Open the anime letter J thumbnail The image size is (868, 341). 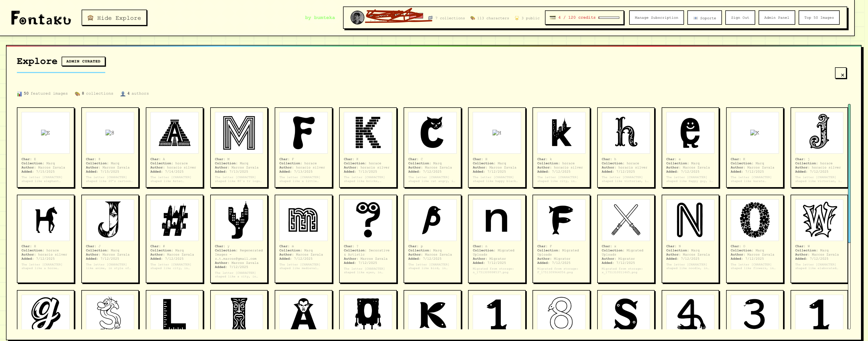110,220
